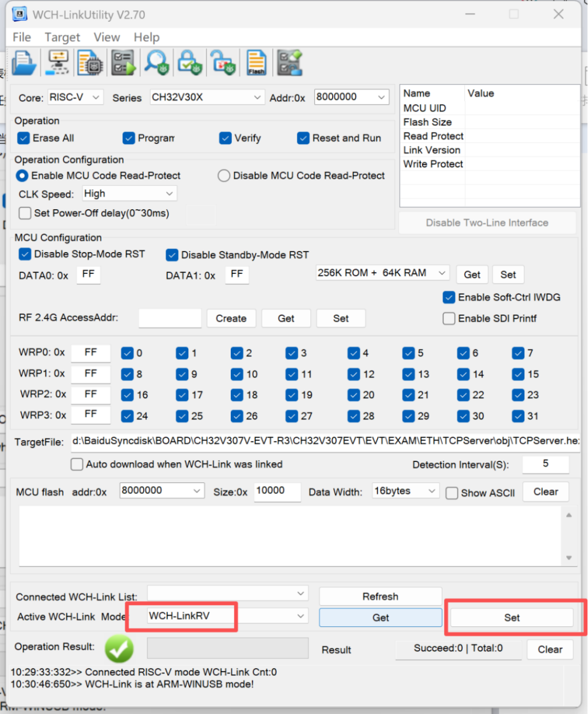Screen dimensions: 588x714
Task: Click the connect device toolbar icon
Action: tap(58, 63)
